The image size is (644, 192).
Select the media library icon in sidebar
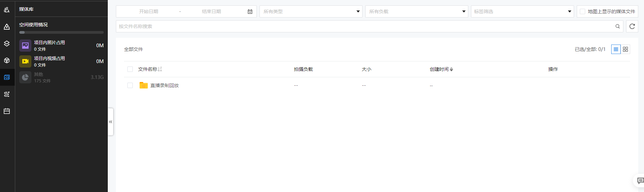coord(7,77)
